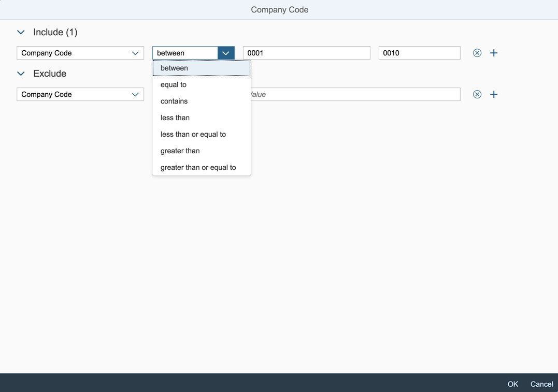Confirm the dialog with OK

click(x=512, y=384)
